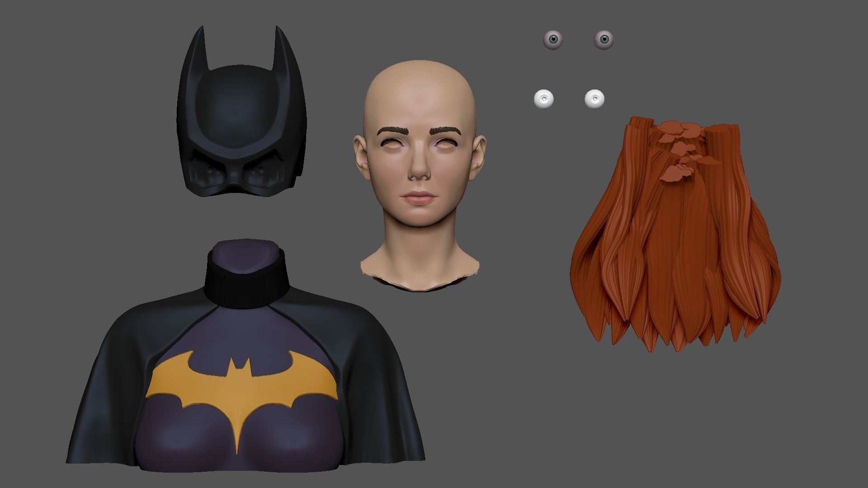Select the bald female head model
This screenshot has height=488, width=868.
420,176
